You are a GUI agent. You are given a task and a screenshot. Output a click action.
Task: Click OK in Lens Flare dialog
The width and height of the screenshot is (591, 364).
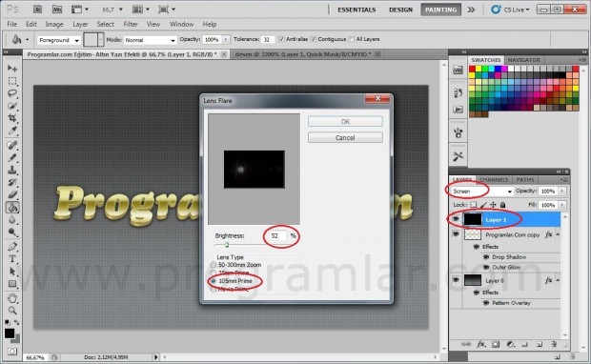pos(345,121)
